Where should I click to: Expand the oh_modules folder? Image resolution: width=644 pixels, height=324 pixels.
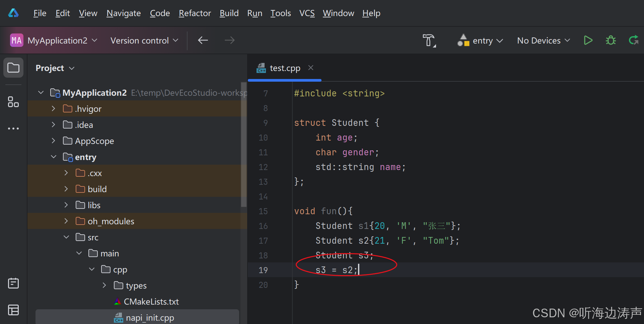[x=66, y=221]
